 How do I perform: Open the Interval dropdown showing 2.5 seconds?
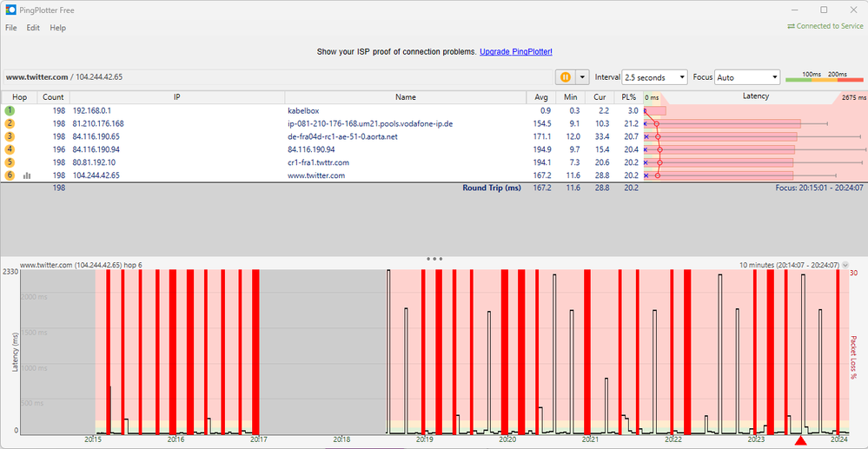tap(654, 77)
